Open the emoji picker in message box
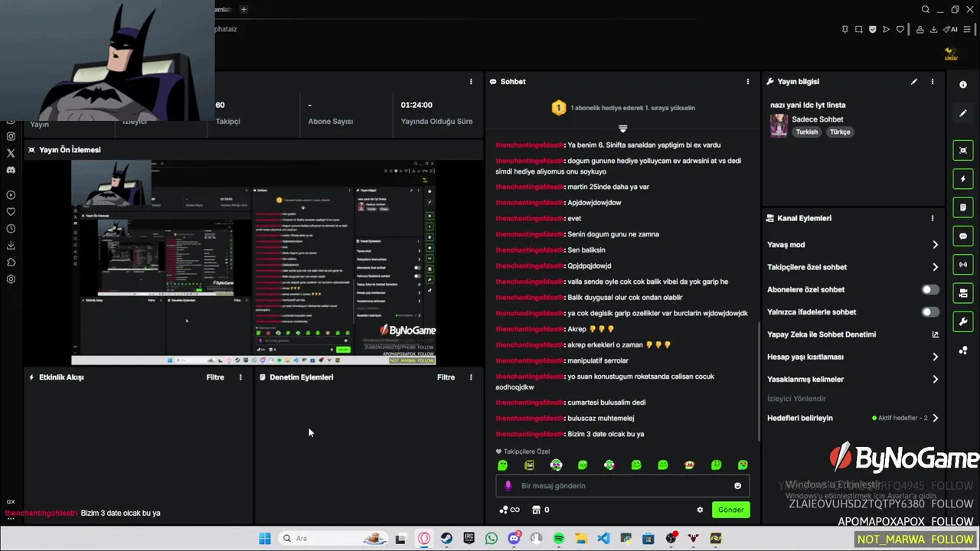 [x=737, y=486]
